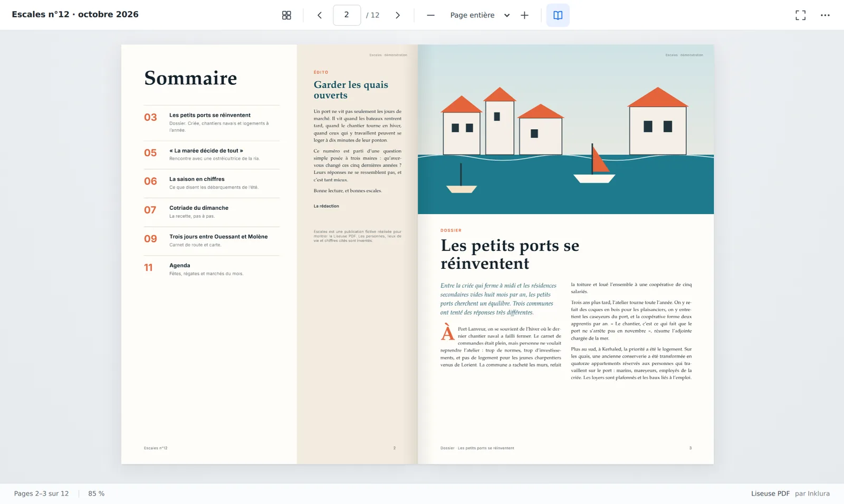
Task: Click the 85 % zoom status value
Action: [x=97, y=493]
